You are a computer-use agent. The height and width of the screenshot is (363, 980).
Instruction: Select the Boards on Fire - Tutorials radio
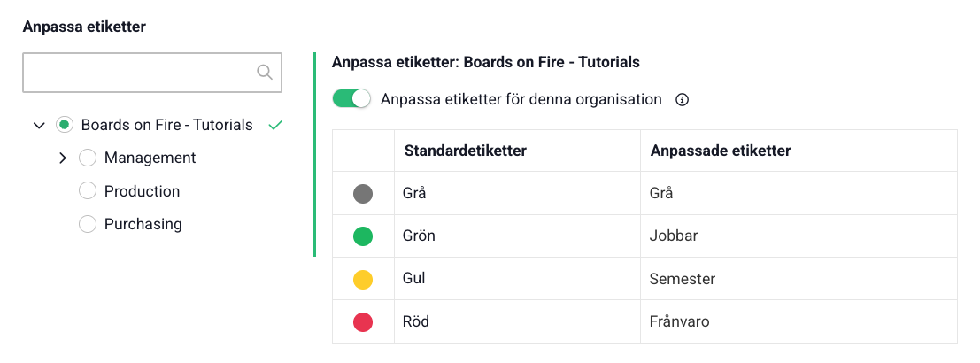tap(64, 125)
